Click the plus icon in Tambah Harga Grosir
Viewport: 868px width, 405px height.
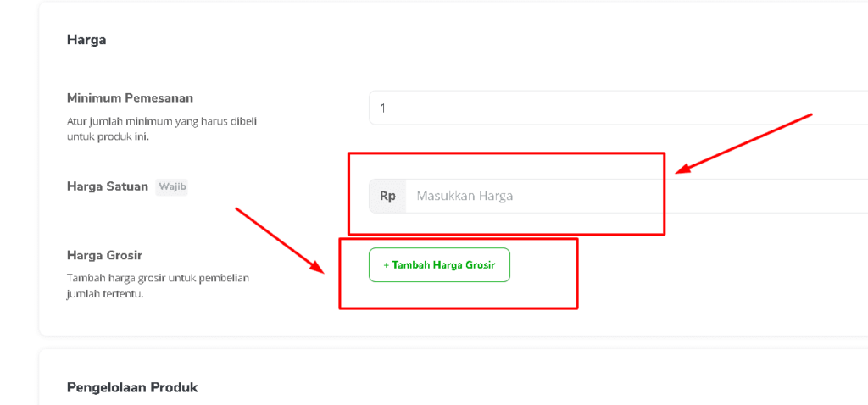pyautogui.click(x=386, y=265)
